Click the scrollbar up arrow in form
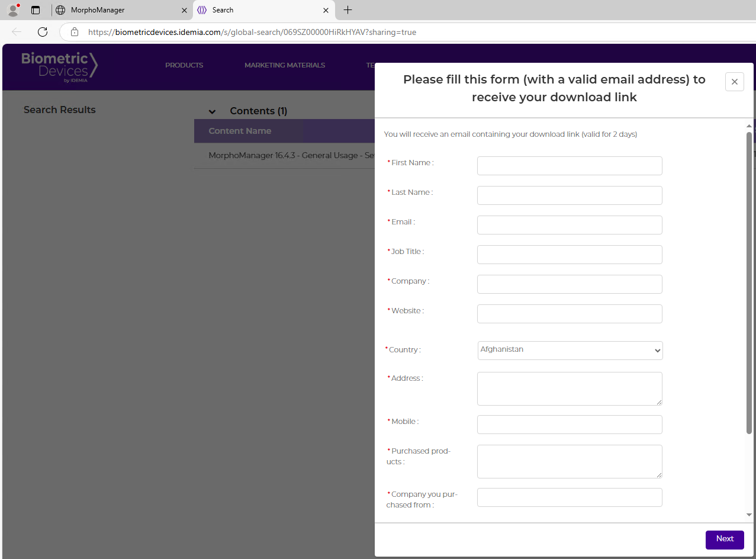Screen dimensions: 756x559 point(749,126)
